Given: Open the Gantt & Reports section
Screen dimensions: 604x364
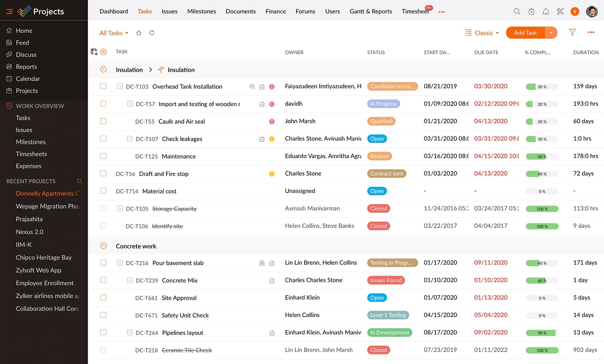Looking at the screenshot, I should point(370,11).
